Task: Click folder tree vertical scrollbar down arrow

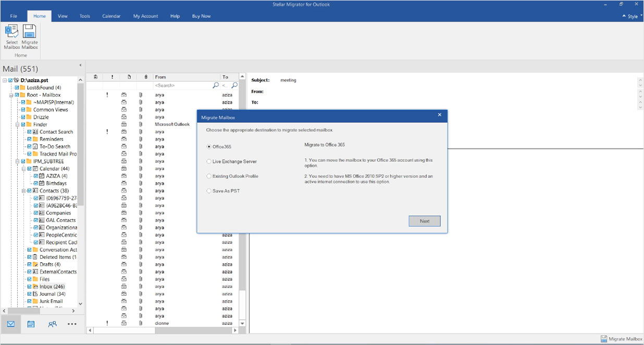Action: (x=80, y=303)
